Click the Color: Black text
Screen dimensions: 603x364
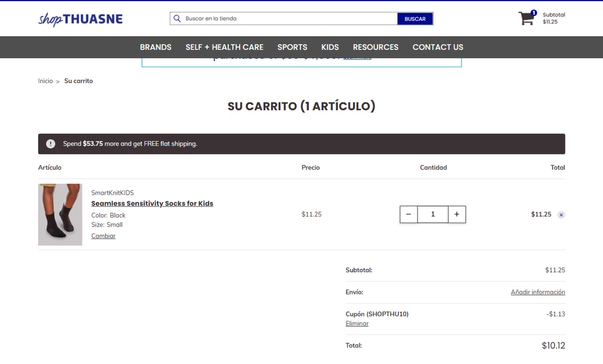[108, 215]
